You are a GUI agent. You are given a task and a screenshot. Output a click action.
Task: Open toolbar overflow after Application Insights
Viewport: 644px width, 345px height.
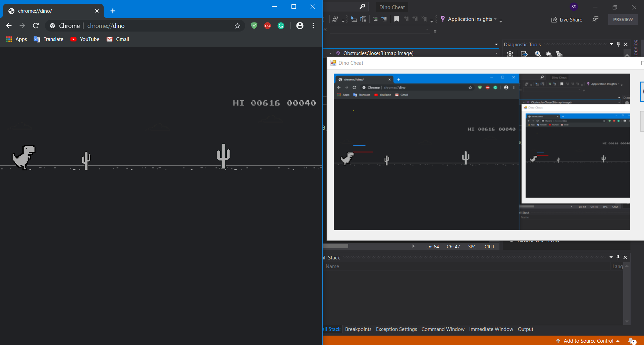(501, 21)
